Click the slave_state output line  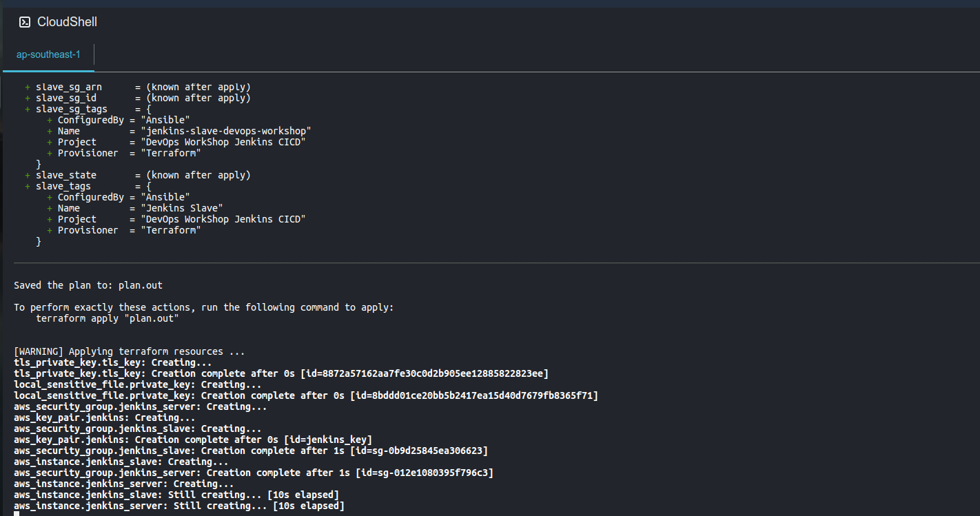[x=138, y=175]
